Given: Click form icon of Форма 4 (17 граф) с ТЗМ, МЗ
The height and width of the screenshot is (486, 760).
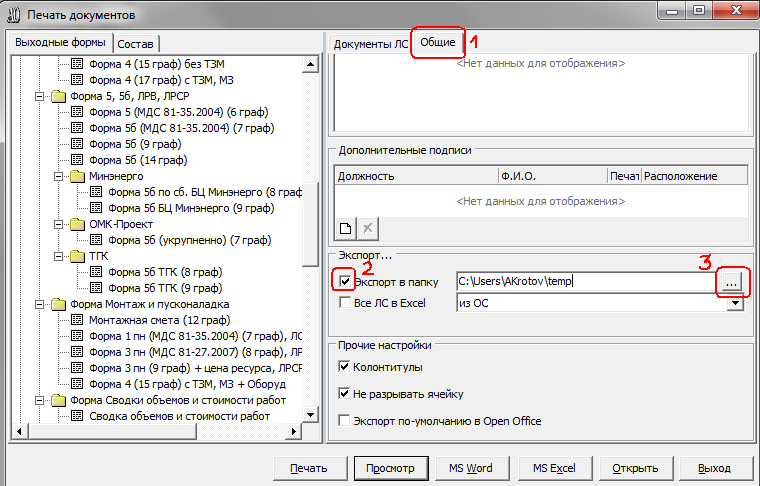Looking at the screenshot, I should coord(77,79).
